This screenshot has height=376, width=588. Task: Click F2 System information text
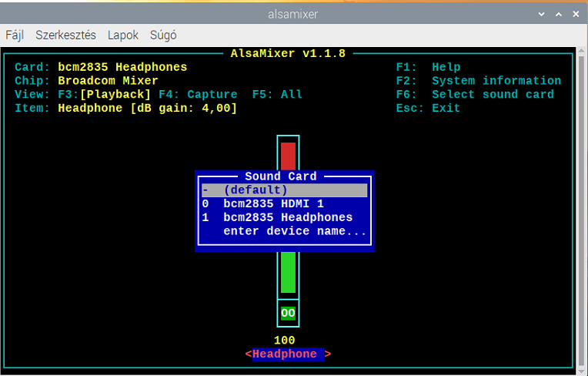coord(479,81)
